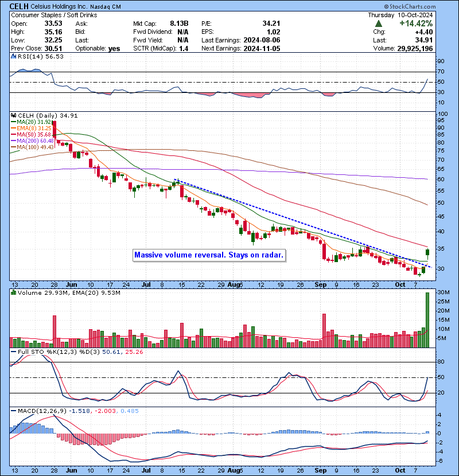Click the MA(200) 60.48 legend entry

click(x=33, y=141)
